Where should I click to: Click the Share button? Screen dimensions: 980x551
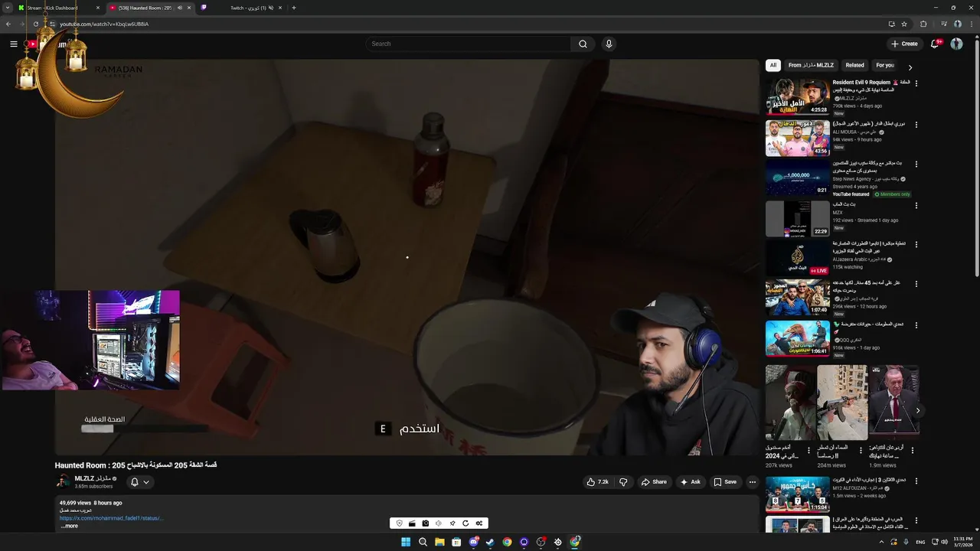pos(654,482)
